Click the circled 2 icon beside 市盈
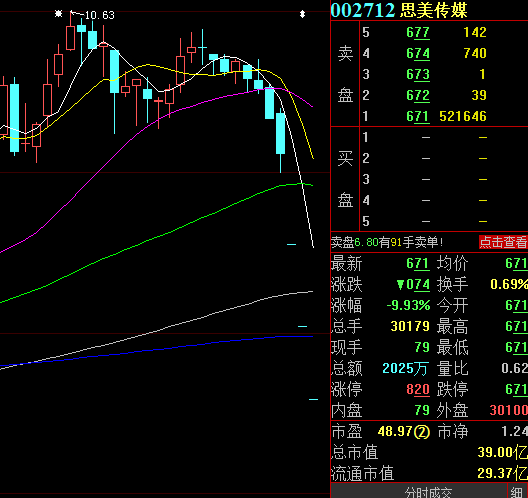Screen dimensions: 528x498 [422, 432]
